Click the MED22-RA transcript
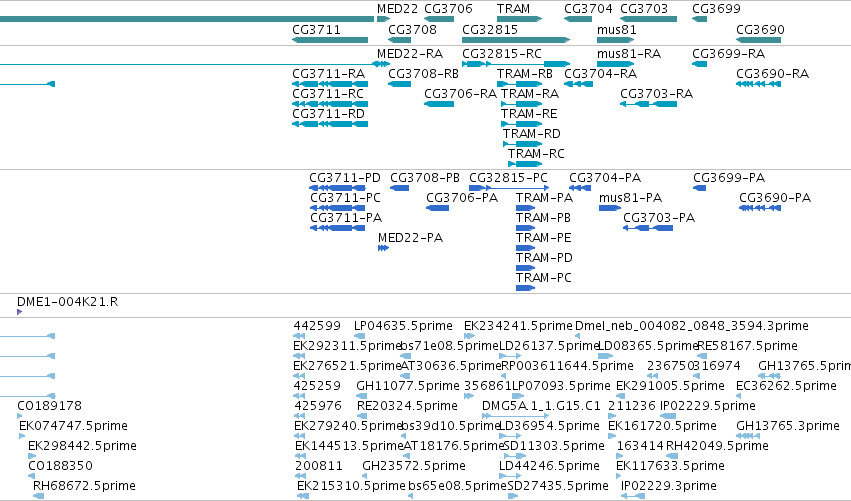 pyautogui.click(x=383, y=64)
